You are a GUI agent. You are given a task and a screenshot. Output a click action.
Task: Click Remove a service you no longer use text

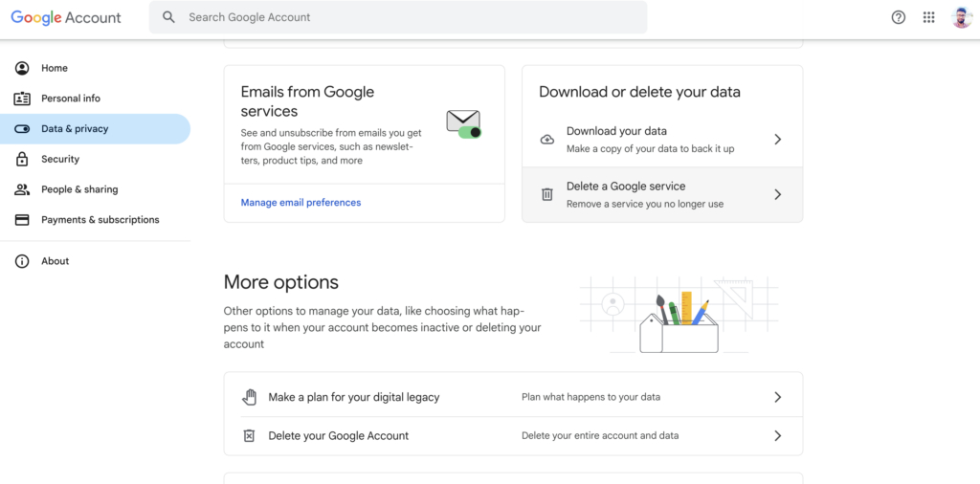pyautogui.click(x=645, y=204)
